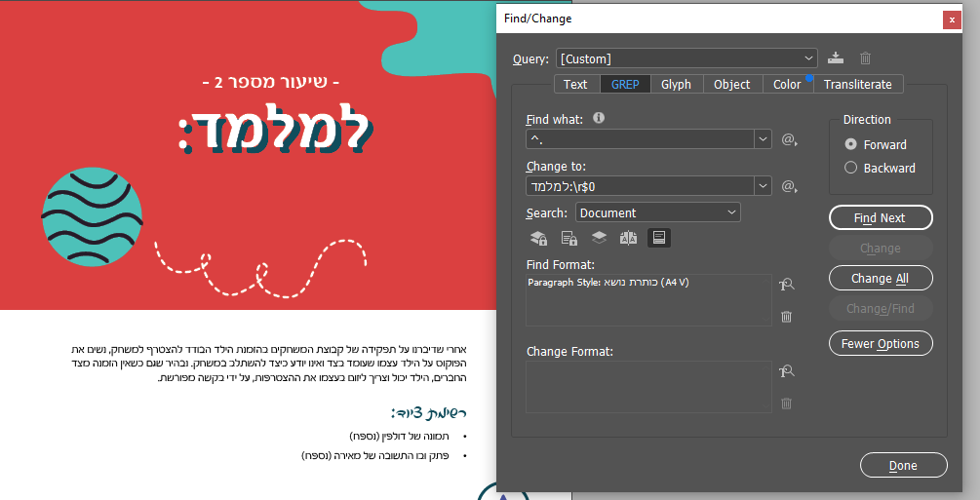Toggle Include Master Pages search option
This screenshot has width=980, height=500.
click(x=628, y=238)
